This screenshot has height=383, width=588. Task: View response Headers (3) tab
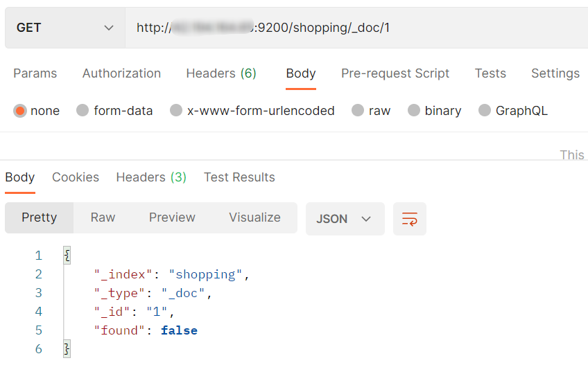pos(151,177)
